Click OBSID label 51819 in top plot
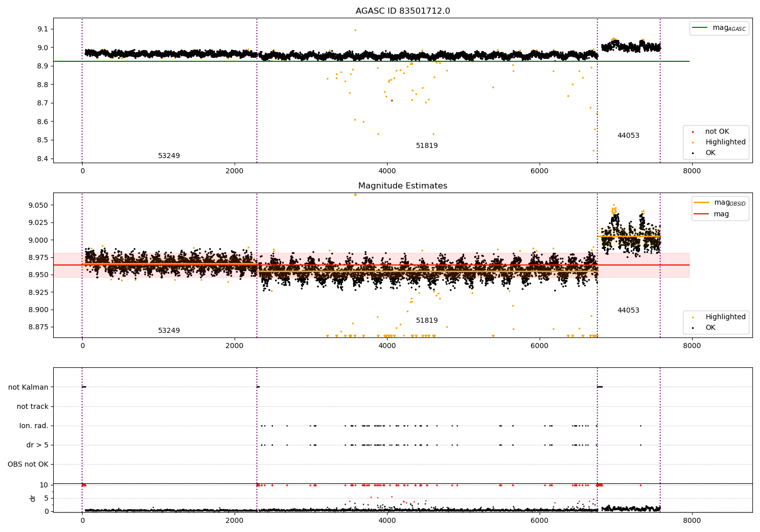The height and width of the screenshot is (532, 760). (427, 146)
